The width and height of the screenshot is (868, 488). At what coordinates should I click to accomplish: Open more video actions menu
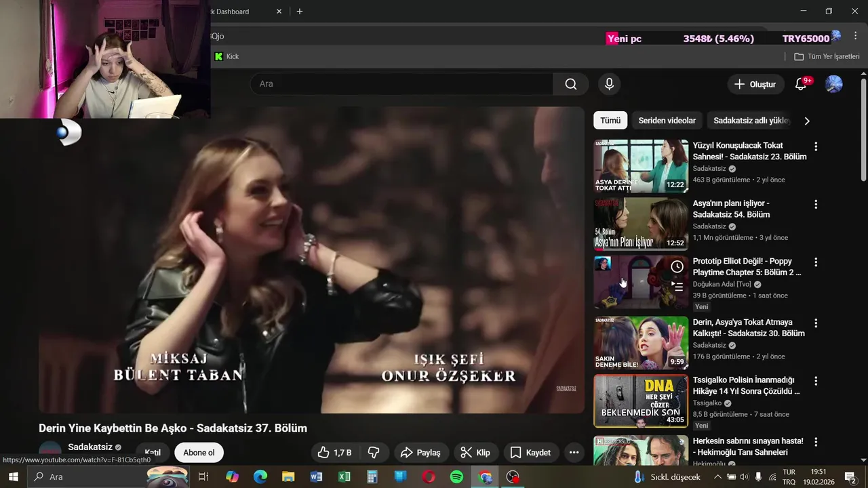[x=574, y=453]
